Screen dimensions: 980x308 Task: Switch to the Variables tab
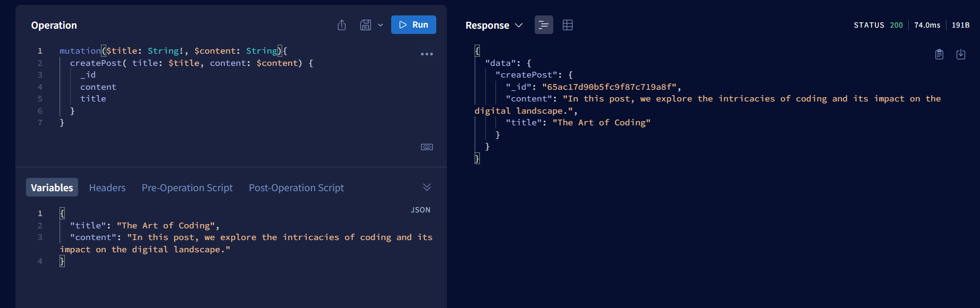point(52,187)
